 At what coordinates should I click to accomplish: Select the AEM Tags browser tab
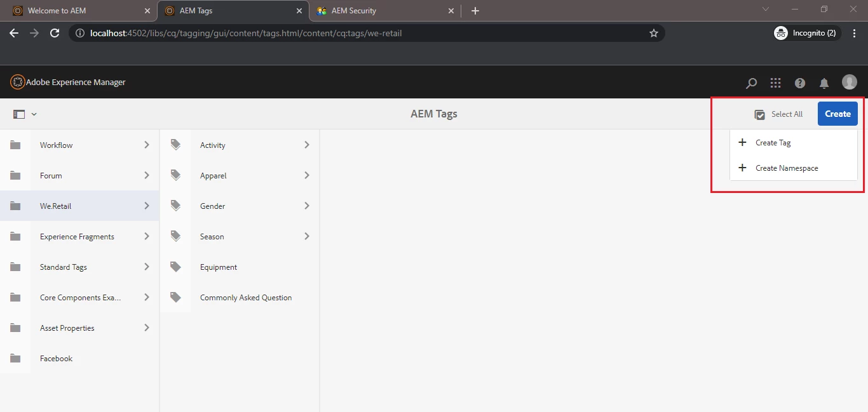[x=232, y=11]
